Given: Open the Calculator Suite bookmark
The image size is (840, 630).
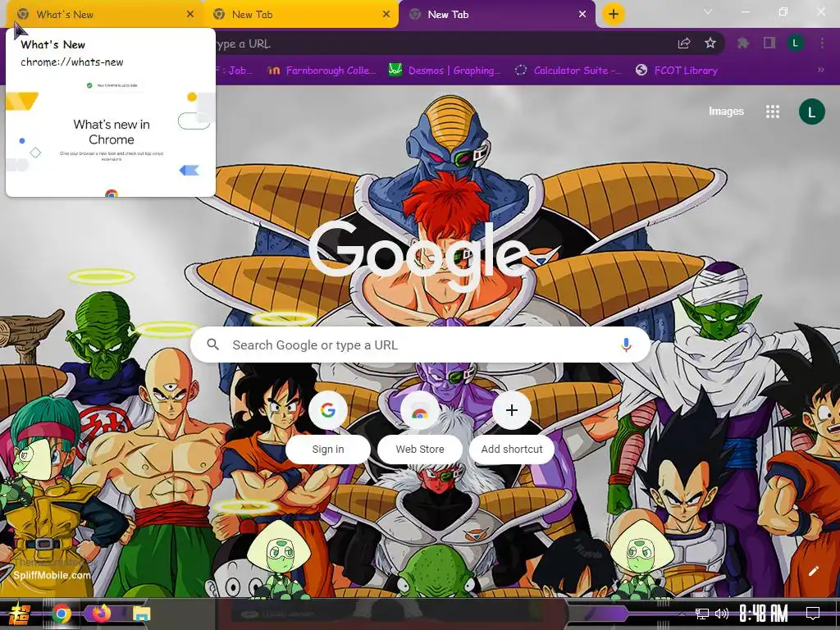Looking at the screenshot, I should pyautogui.click(x=568, y=71).
